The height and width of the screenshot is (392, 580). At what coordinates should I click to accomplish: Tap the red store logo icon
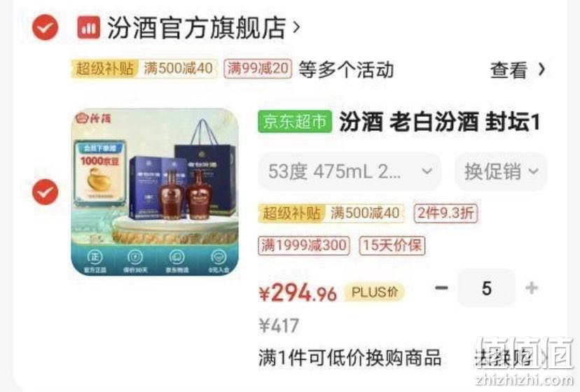tap(88, 28)
